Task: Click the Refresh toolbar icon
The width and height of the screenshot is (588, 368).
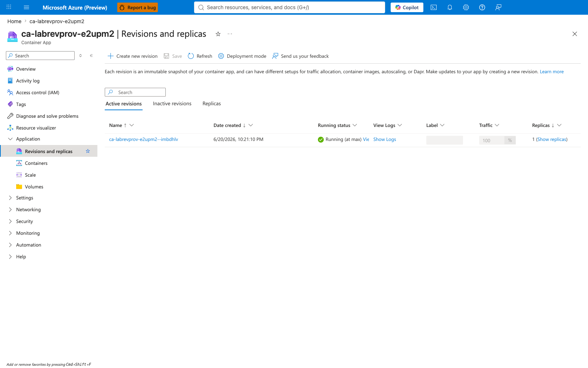Action: pos(191,56)
